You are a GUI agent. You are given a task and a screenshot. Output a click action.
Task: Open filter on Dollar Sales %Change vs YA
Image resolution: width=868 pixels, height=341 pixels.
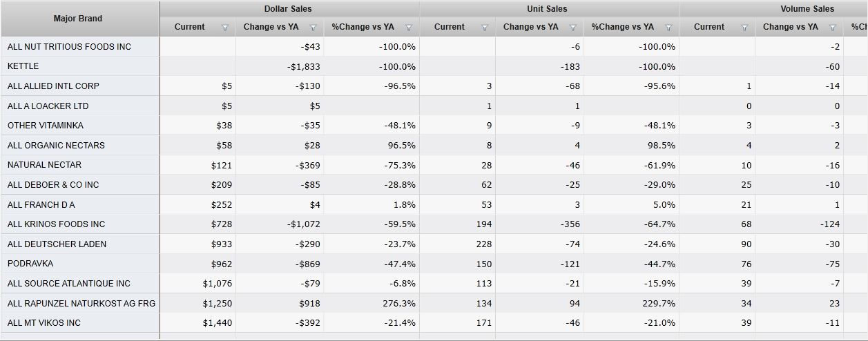coord(409,28)
